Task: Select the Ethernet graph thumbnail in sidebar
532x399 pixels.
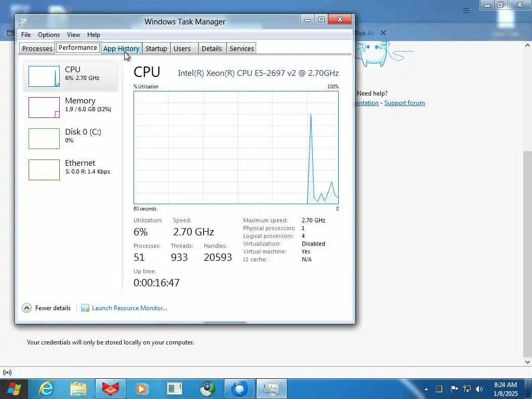Action: pos(44,170)
